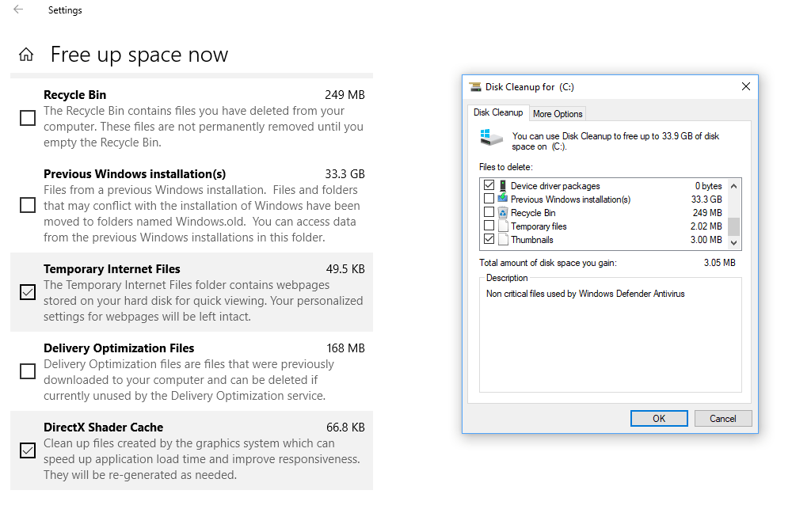Check the Recycle Bin box in Settings
The height and width of the screenshot is (532, 792).
(28, 118)
